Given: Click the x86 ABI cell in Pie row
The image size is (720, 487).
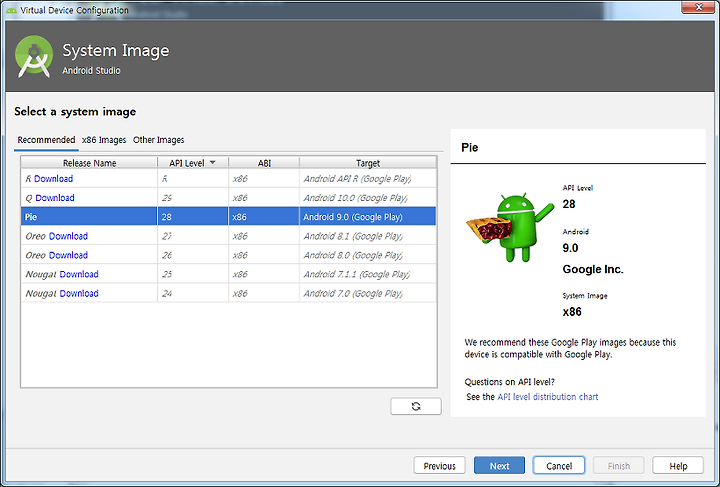Looking at the screenshot, I should click(x=264, y=217).
